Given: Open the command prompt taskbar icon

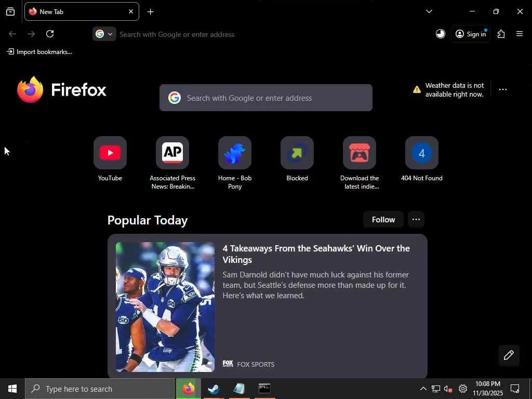Looking at the screenshot, I should (264, 389).
